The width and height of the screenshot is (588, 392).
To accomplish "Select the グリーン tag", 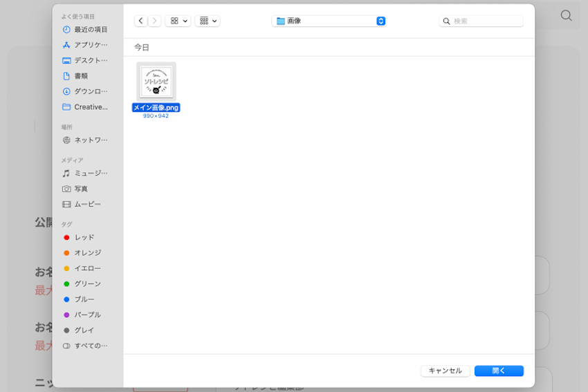I will click(x=82, y=284).
